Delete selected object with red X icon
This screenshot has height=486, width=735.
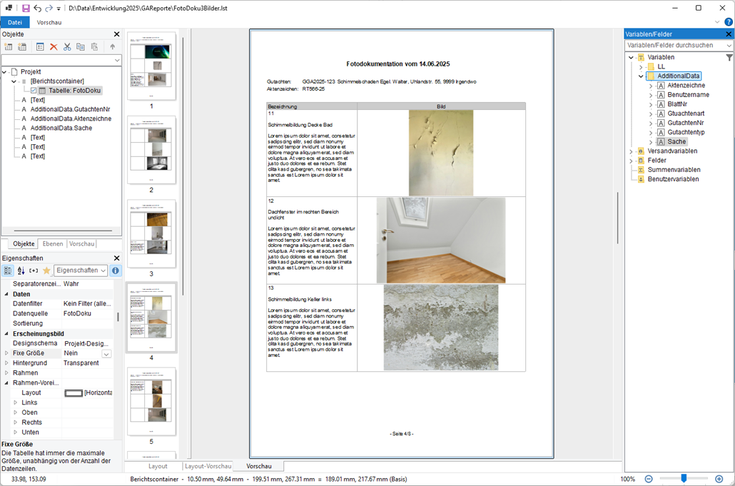click(54, 47)
